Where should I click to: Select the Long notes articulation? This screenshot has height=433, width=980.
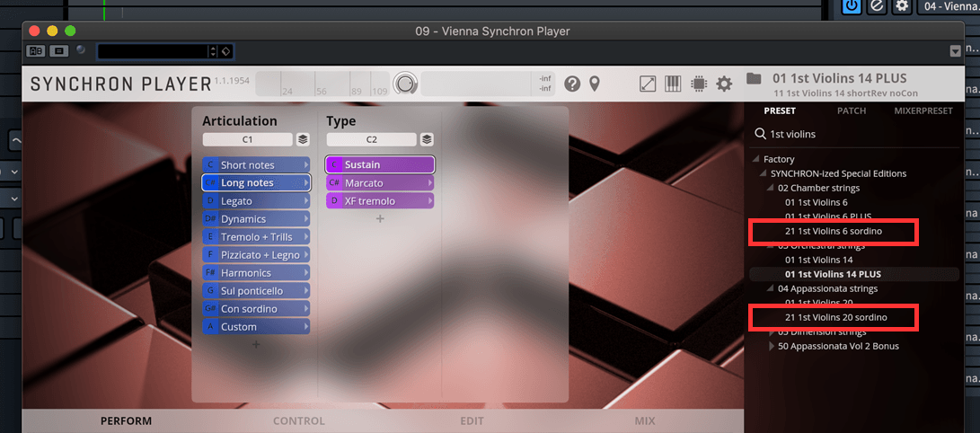click(256, 183)
